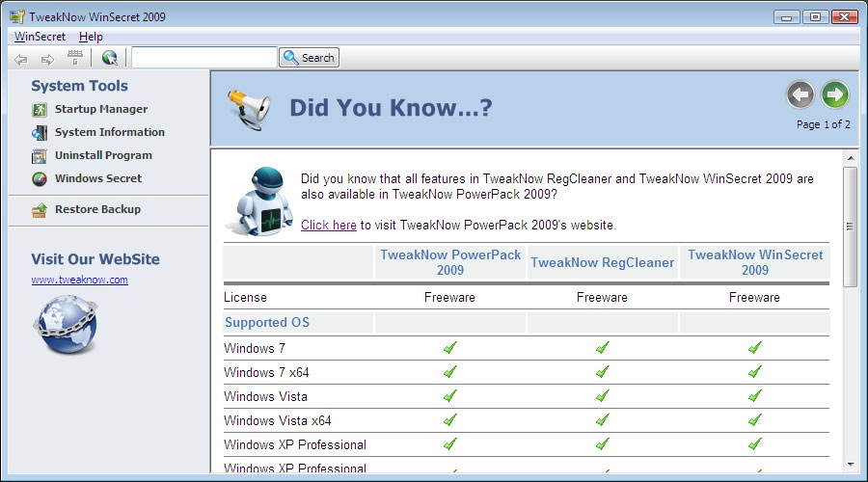Click the Windows XP Professional row label
This screenshot has height=482, width=868.
click(x=295, y=445)
